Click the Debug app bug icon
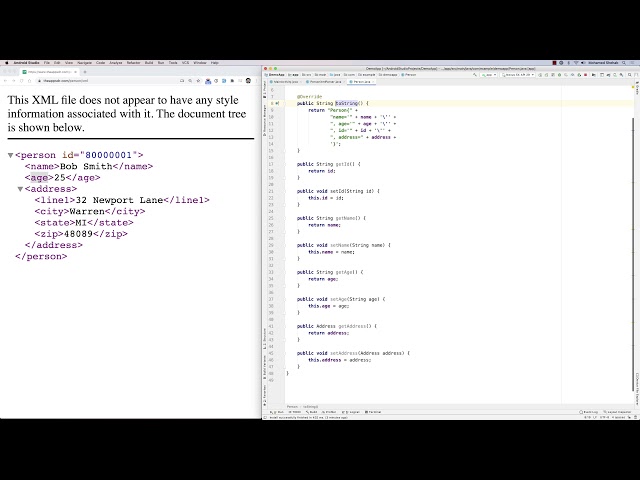 point(559,75)
